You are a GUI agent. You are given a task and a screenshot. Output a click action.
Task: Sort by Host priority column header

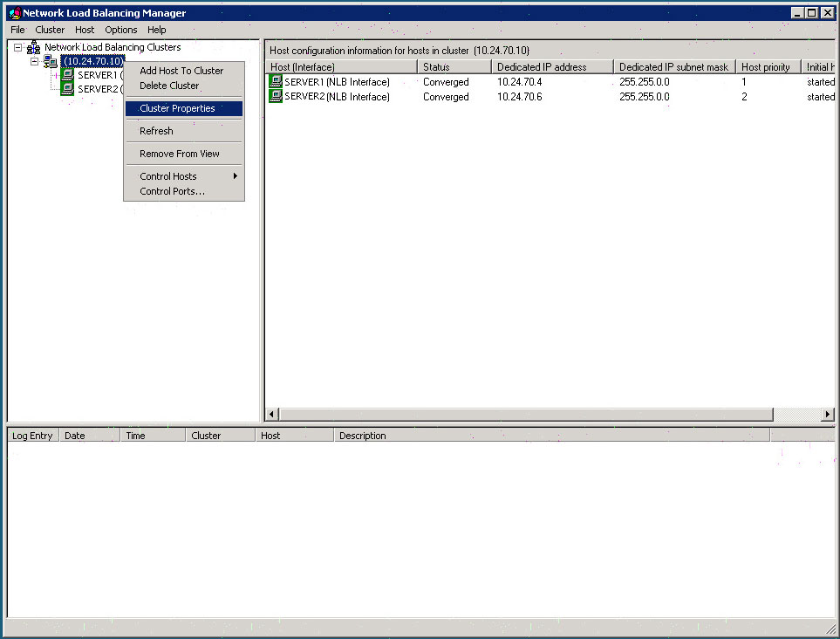(768, 67)
